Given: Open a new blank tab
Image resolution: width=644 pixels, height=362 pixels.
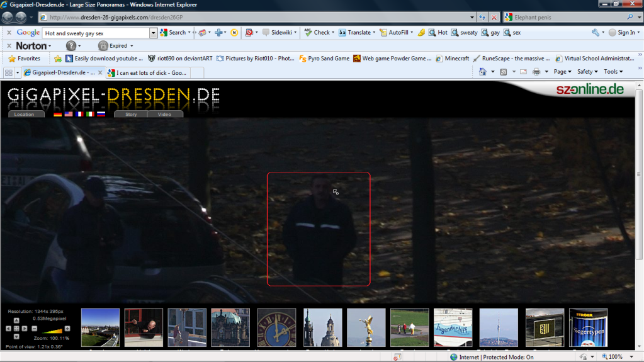Looking at the screenshot, I should point(197,73).
